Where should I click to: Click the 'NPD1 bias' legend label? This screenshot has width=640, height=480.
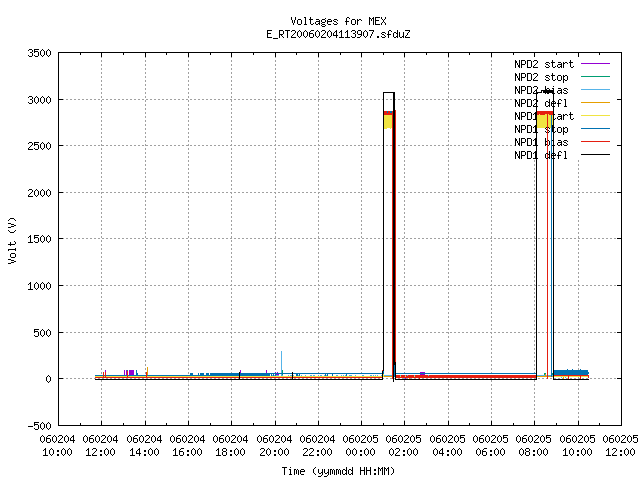click(541, 142)
